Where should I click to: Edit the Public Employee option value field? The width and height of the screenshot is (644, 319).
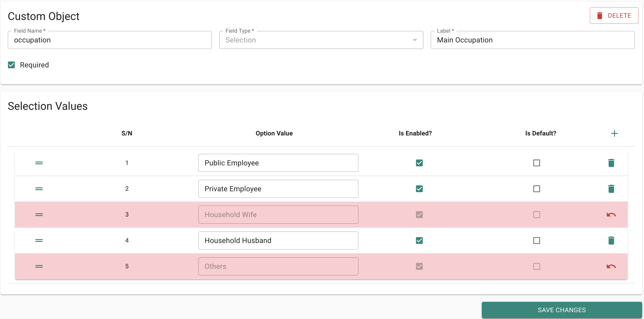point(278,163)
